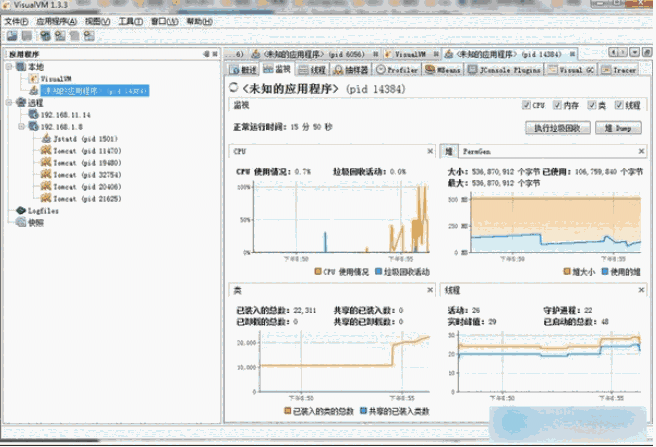Collapse the 本地 local tree node
This screenshot has width=656, height=447.
[9, 67]
